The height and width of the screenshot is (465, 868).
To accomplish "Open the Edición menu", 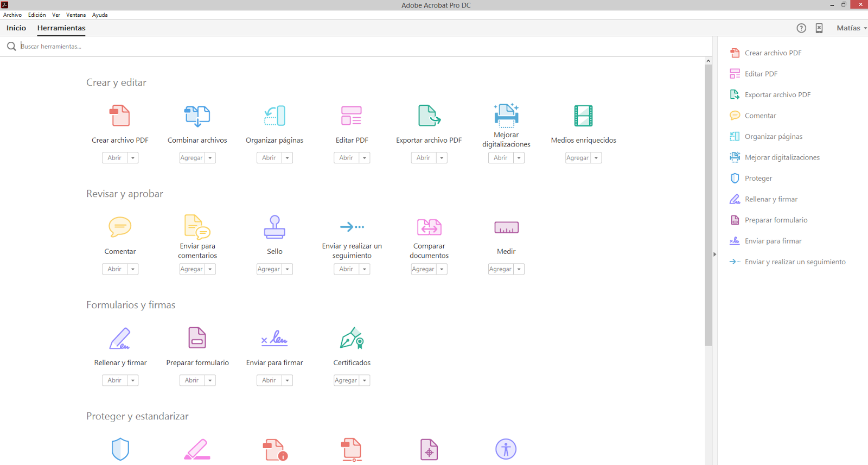I will pos(37,15).
